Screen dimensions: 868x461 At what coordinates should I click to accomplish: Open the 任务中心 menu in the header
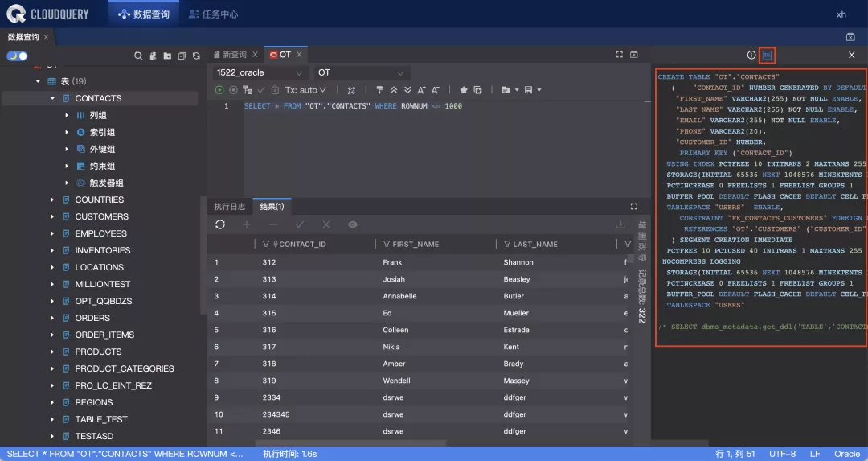[213, 14]
